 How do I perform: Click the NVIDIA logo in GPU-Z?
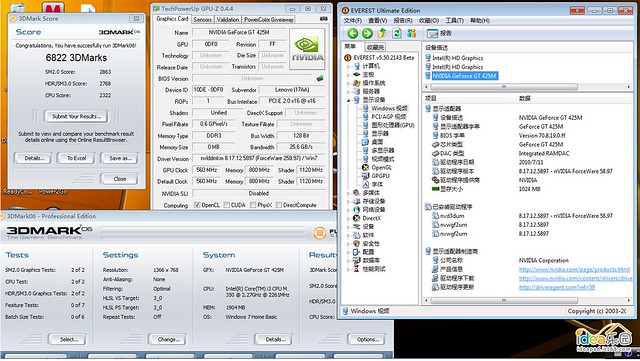click(x=307, y=49)
